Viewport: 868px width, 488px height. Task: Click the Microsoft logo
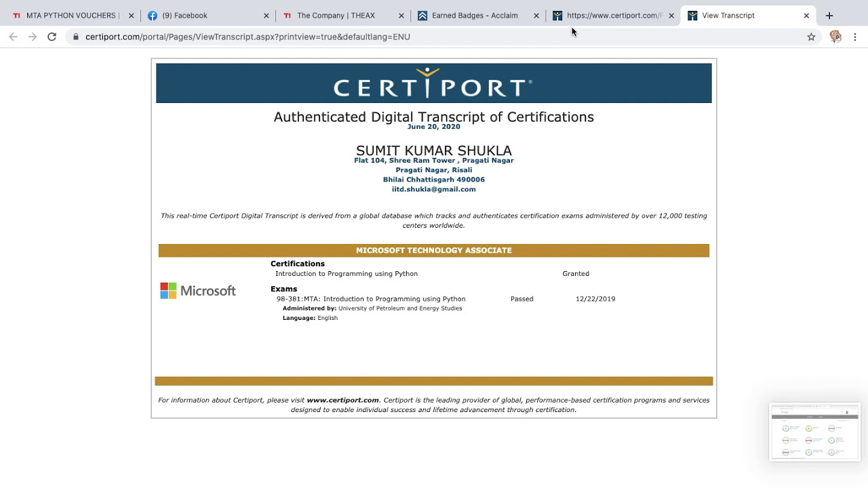[198, 291]
